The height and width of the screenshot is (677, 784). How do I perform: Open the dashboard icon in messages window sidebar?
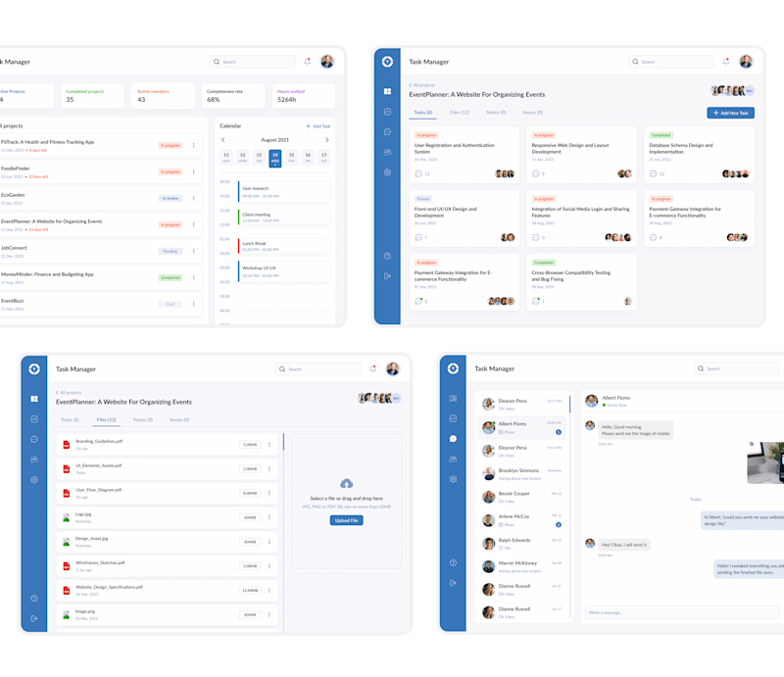453,399
